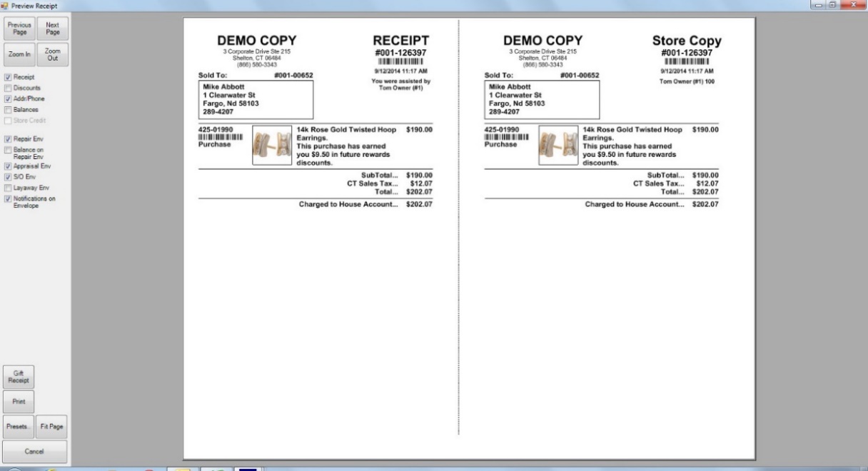Enable Balance on Repair Env checkbox

(8, 150)
